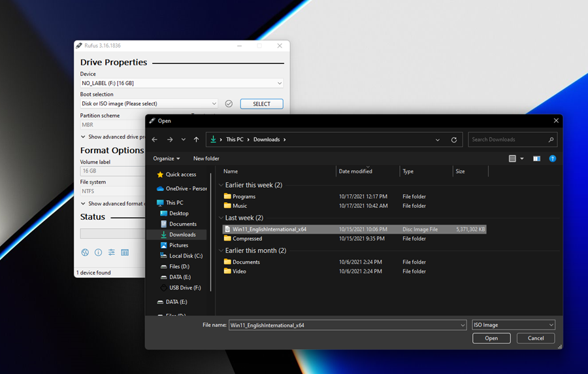Click the Rufus language globe icon

click(85, 252)
